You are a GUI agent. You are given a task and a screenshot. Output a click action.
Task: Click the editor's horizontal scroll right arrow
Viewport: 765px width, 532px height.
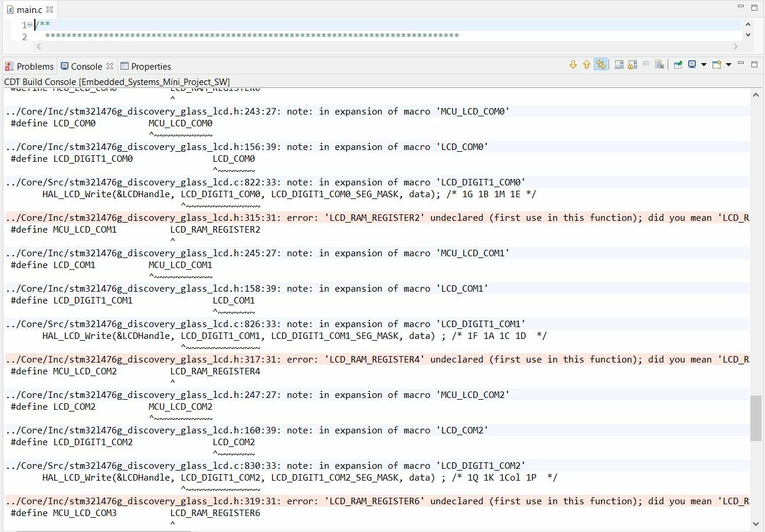[735, 46]
